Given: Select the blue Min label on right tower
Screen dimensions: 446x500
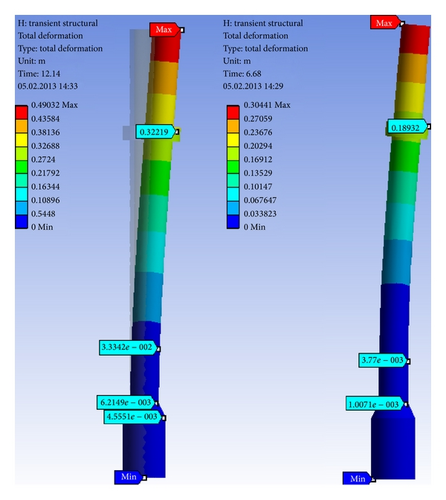Looking at the screenshot, I should pyautogui.click(x=357, y=479).
